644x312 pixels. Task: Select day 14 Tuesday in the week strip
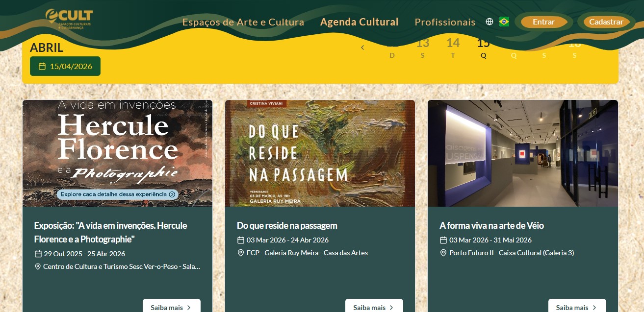click(453, 48)
